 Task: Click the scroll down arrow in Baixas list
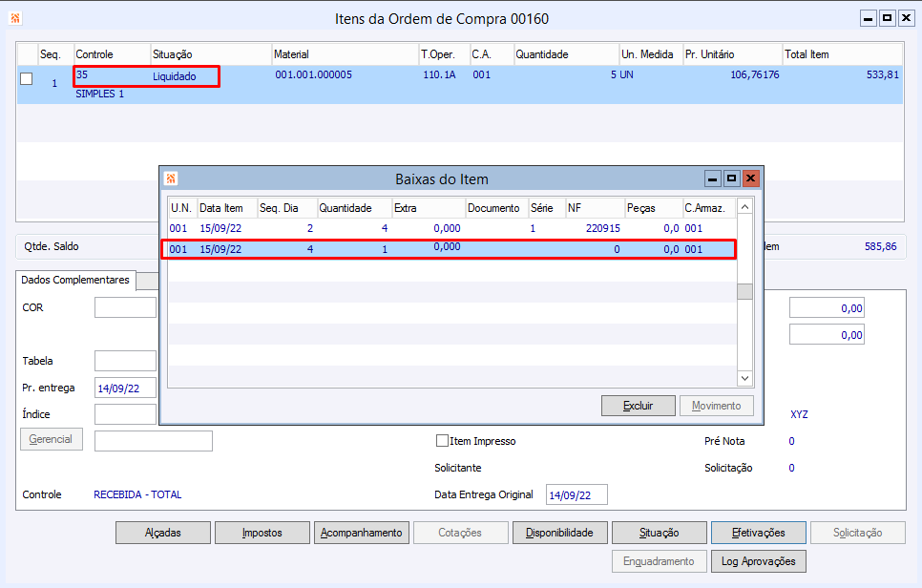tap(745, 378)
